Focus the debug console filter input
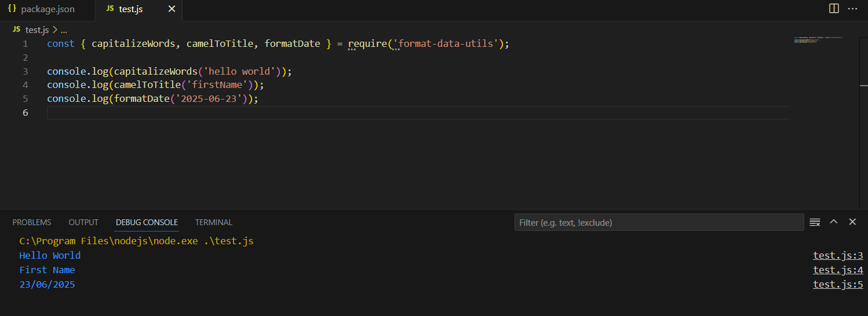The height and width of the screenshot is (316, 868). pos(659,222)
